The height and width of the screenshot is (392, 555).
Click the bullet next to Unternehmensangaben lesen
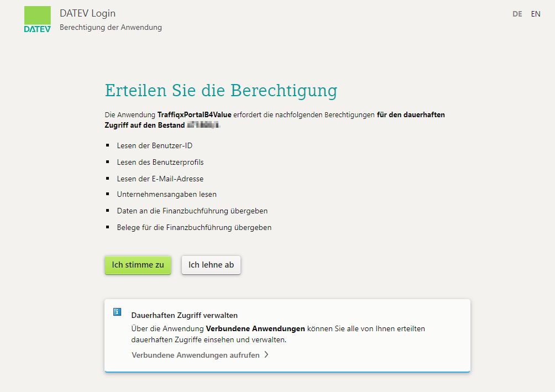(107, 194)
